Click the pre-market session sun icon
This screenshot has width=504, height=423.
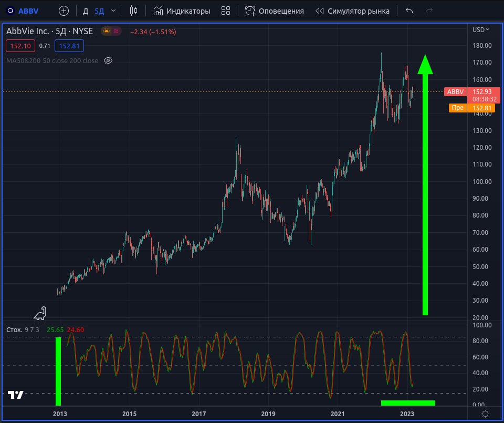[x=106, y=31]
